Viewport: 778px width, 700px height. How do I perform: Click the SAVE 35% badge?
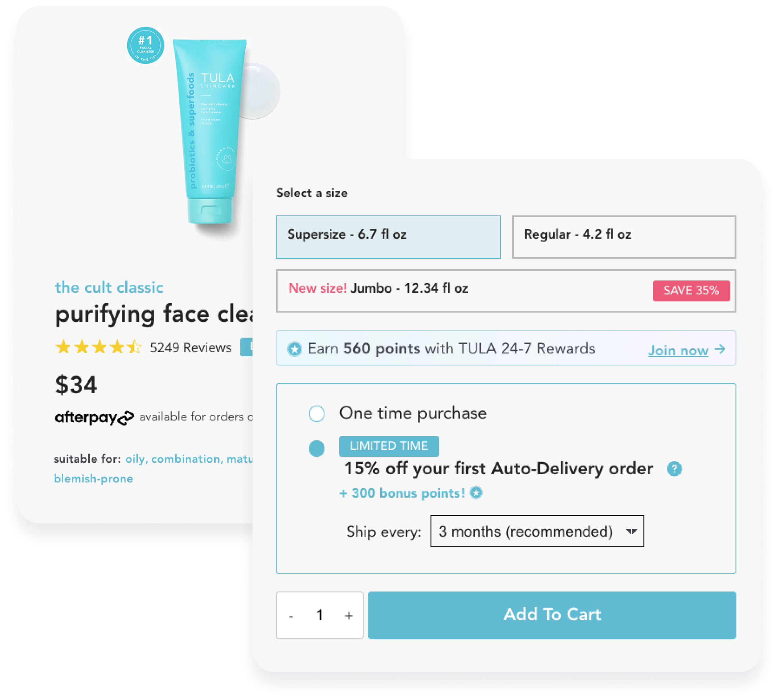(x=691, y=290)
